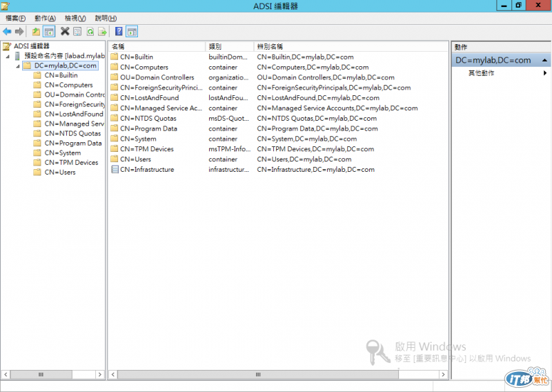Screen dimensions: 552x392
Task: Toggle show/hide console tree icon
Action: click(49, 32)
